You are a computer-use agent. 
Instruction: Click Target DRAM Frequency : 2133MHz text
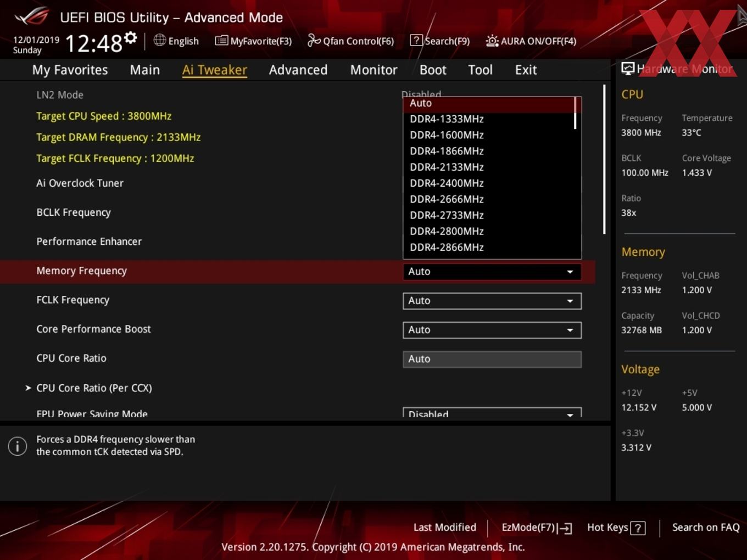tap(118, 137)
